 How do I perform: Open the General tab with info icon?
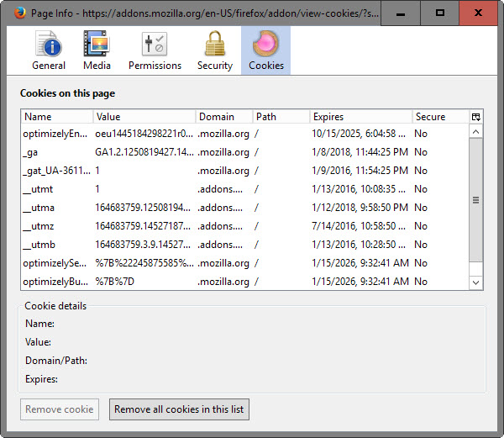(49, 50)
